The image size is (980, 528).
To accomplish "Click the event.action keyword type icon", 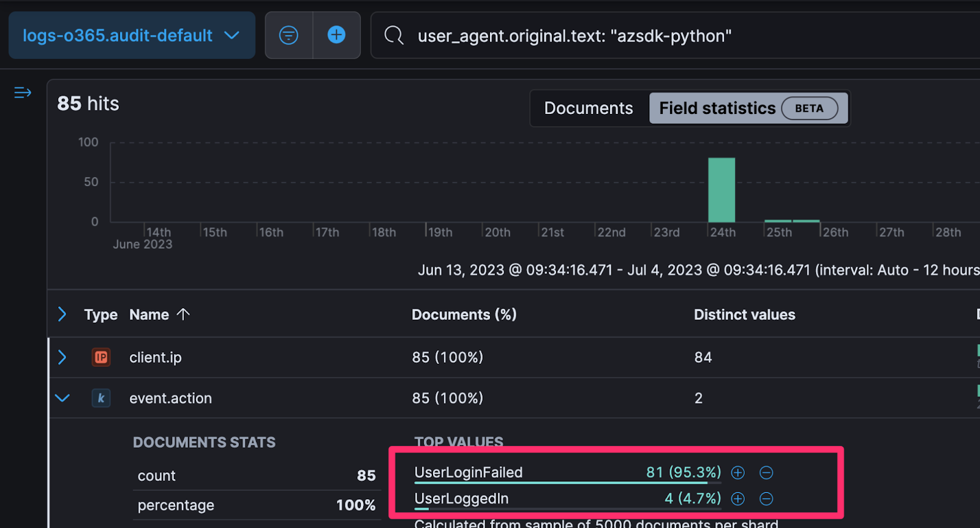I will pyautogui.click(x=101, y=398).
